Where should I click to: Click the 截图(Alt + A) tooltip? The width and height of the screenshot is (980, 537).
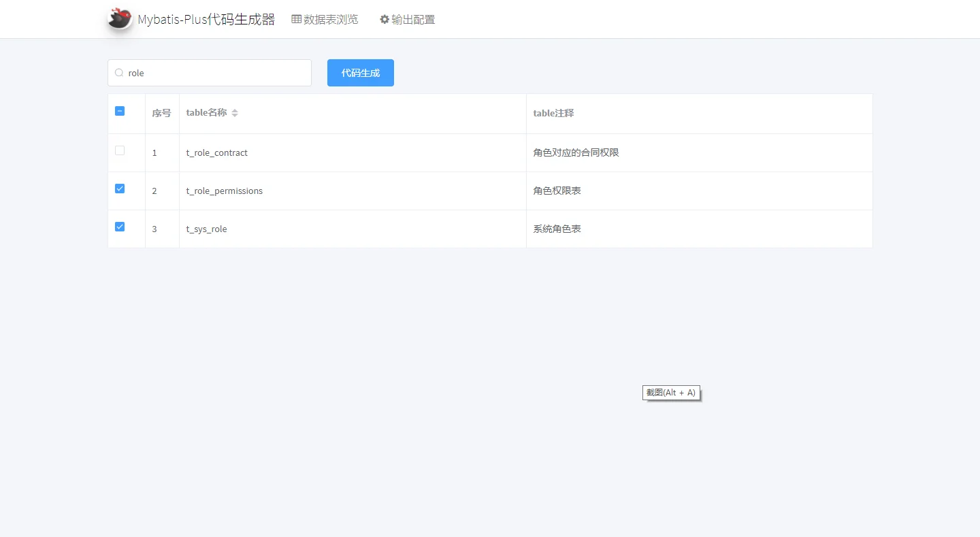[x=670, y=393]
